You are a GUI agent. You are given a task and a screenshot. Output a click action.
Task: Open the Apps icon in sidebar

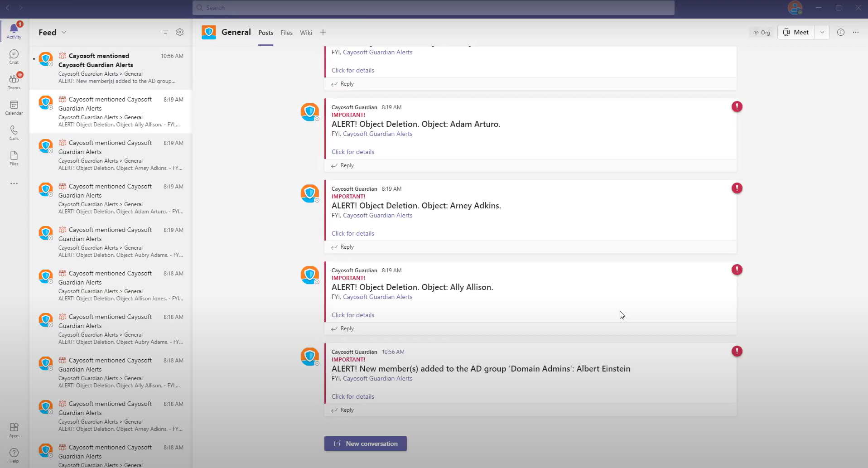[14, 429]
